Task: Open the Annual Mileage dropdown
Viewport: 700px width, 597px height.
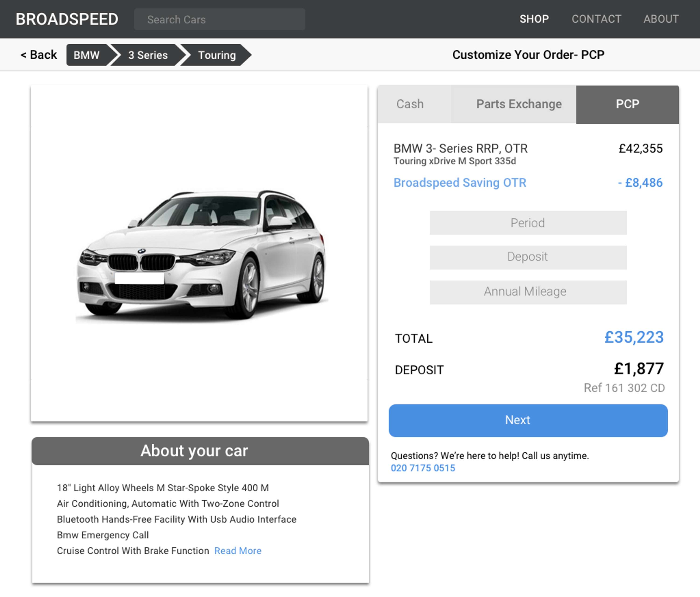Action: (x=528, y=292)
